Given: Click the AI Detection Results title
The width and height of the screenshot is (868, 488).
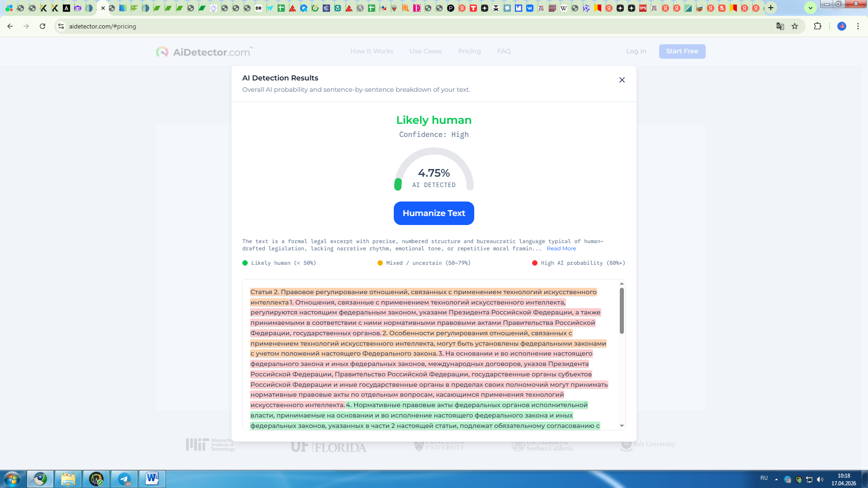Looking at the screenshot, I should click(x=280, y=78).
